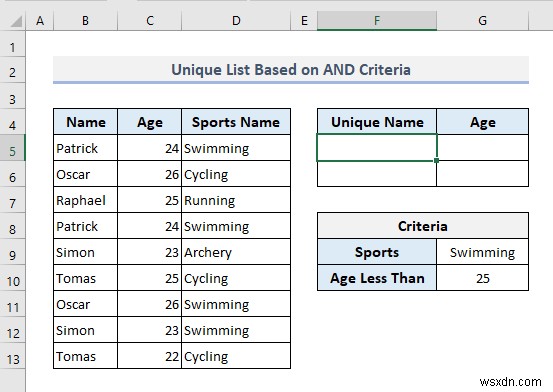Click the fill handle of cell F5
The height and width of the screenshot is (392, 553).
[x=437, y=161]
